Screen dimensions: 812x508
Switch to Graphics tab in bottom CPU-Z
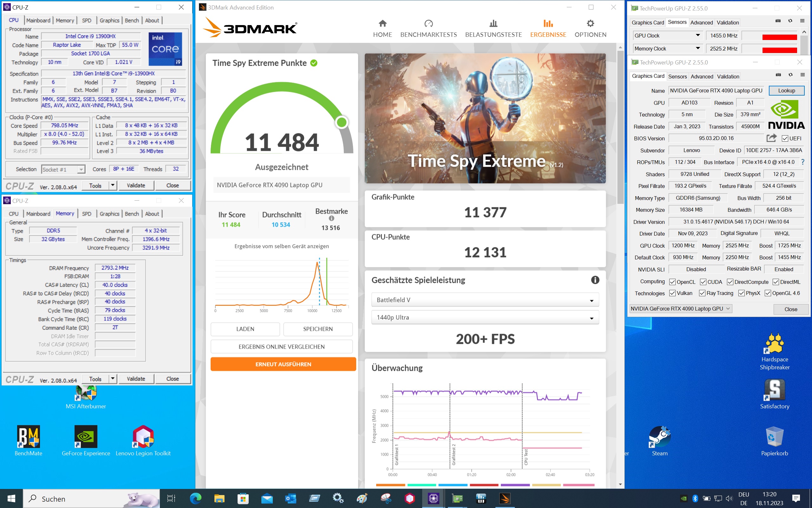coord(109,214)
